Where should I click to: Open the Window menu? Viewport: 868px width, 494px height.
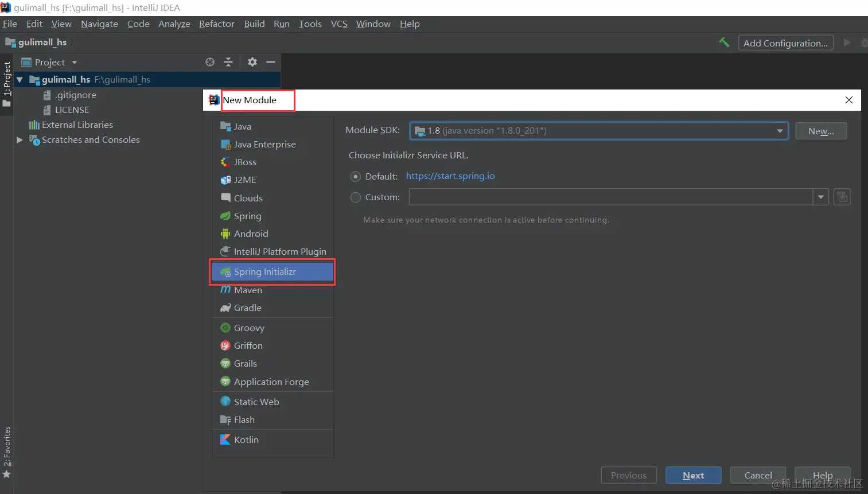[373, 24]
